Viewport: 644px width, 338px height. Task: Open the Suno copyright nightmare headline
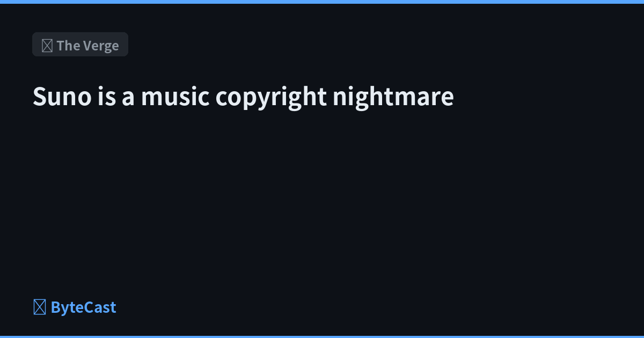[243, 97]
